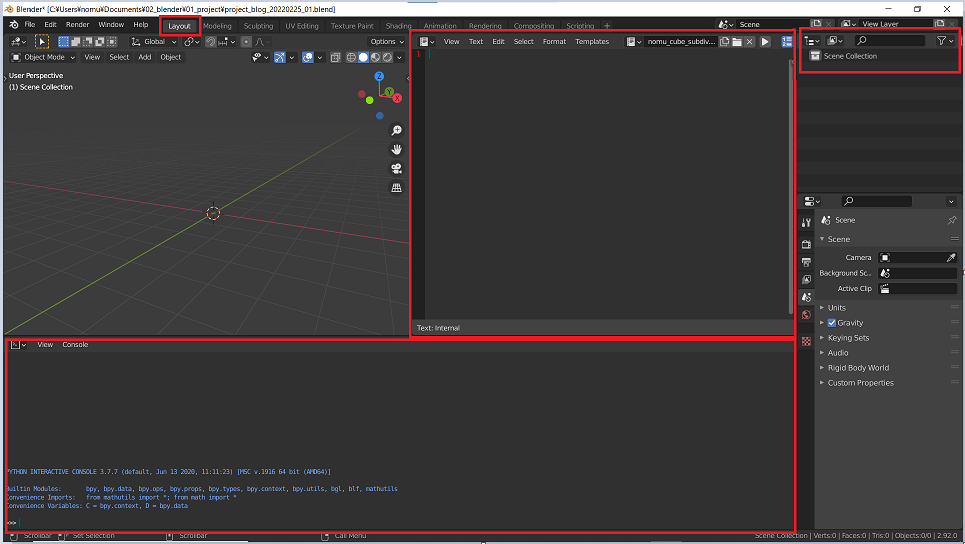
Task: Open the Render menu
Action: (x=78, y=25)
